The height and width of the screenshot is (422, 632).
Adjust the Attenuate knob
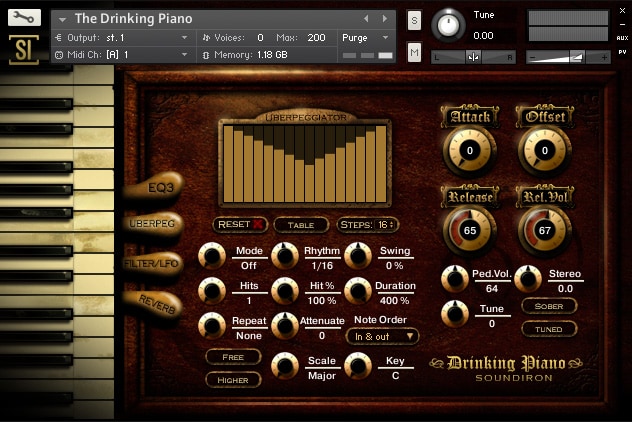pos(285,326)
